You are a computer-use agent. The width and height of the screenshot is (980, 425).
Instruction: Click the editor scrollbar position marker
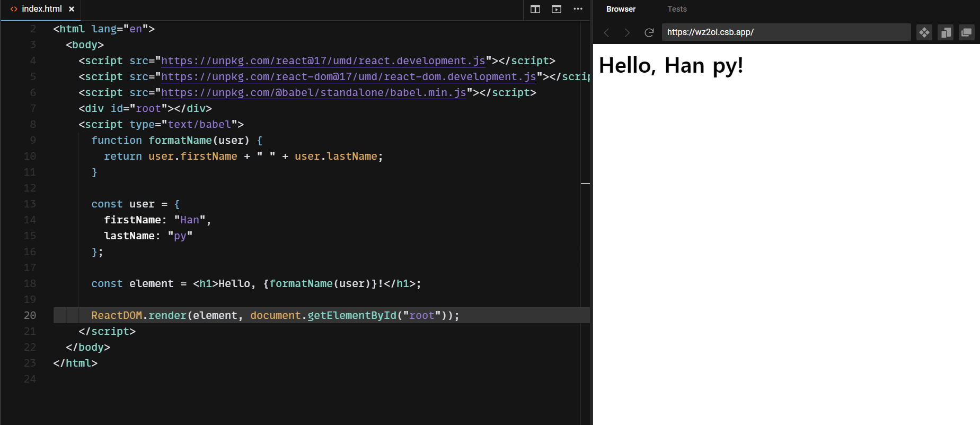click(x=585, y=183)
